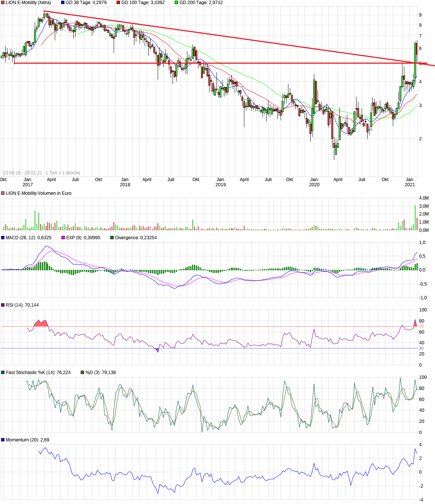The image size is (435, 504).
Task: Click the Jan. 2019 label on the time axis
Action: 221,182
